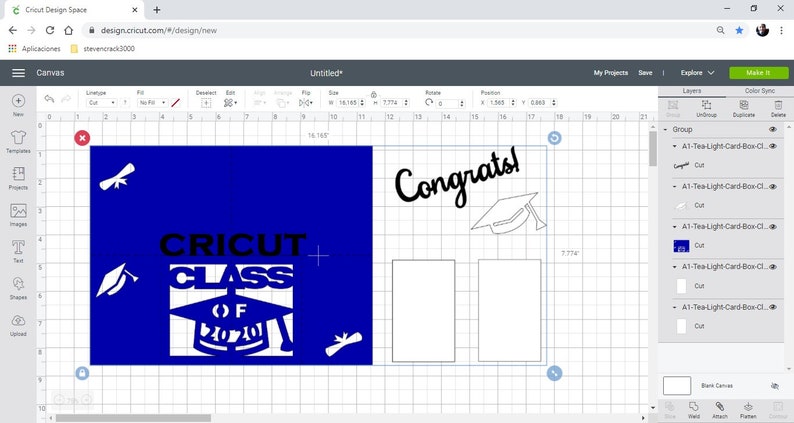794x423 pixels.
Task: Click Weld at the panel bottom
Action: coord(694,410)
